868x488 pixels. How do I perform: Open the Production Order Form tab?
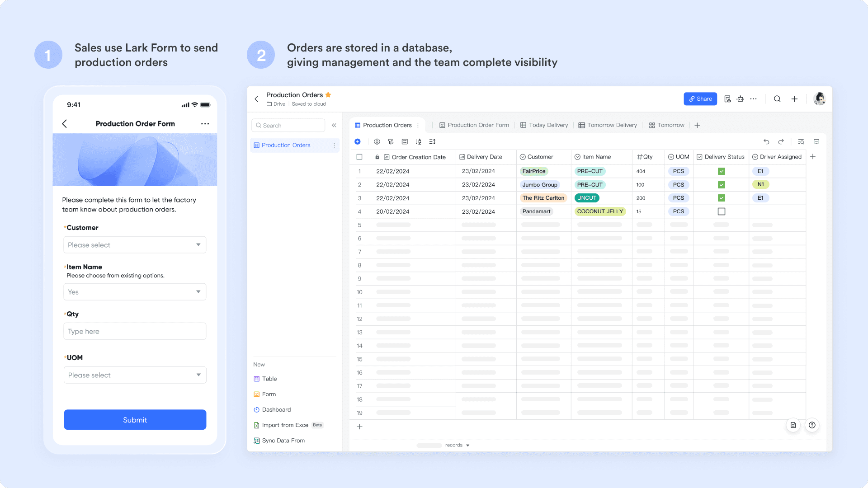pos(474,125)
